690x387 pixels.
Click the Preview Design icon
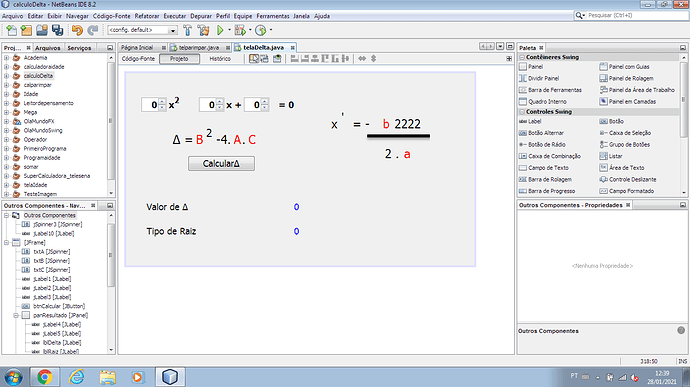pos(277,59)
